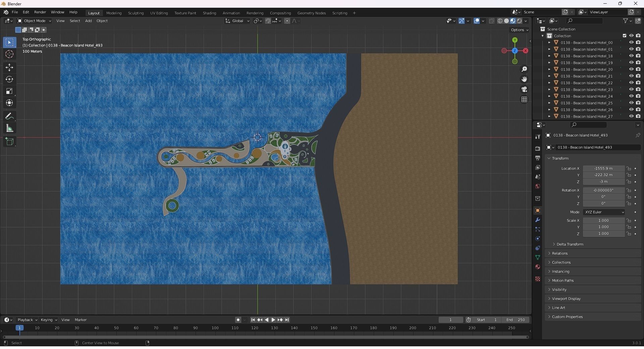Switch to the Shading workspace tab
The image size is (644, 349).
tap(209, 13)
